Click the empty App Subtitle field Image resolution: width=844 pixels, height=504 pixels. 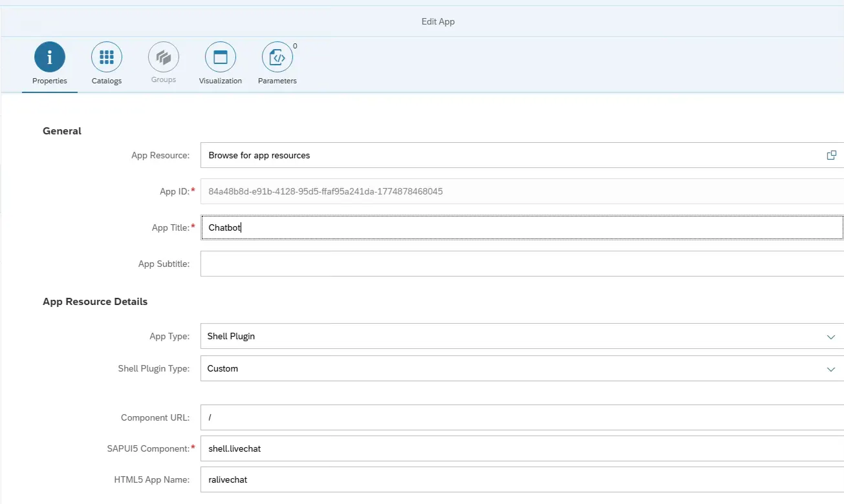coord(453,263)
